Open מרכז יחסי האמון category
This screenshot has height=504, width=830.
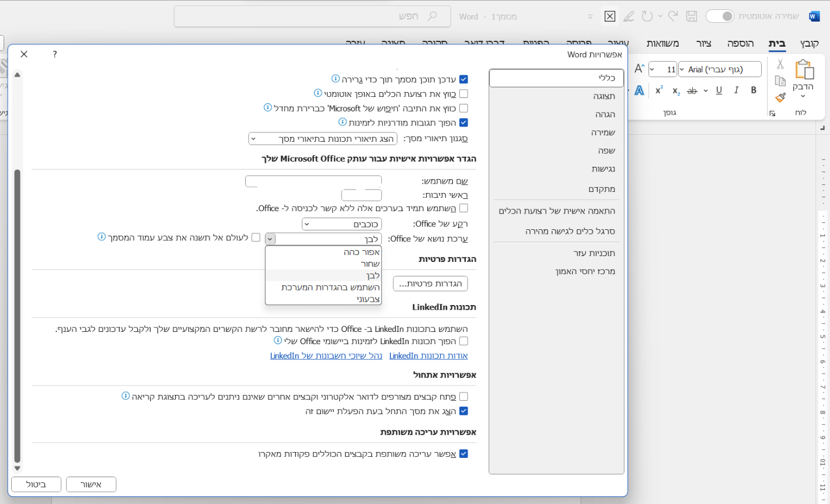click(557, 271)
